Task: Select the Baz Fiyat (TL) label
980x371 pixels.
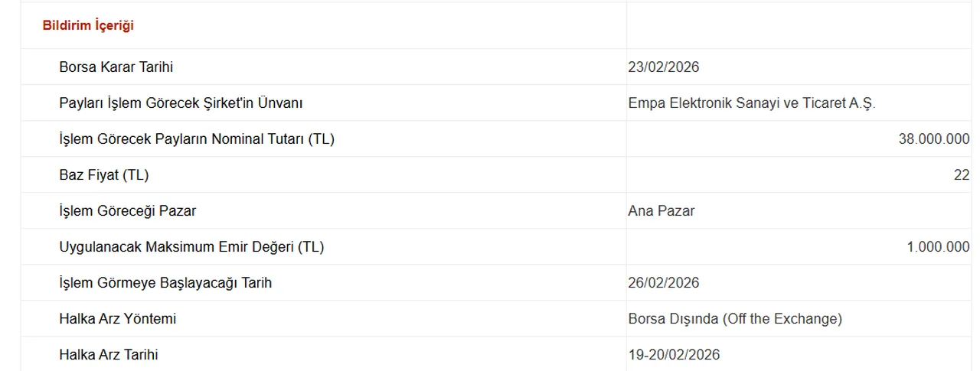Action: click(103, 175)
